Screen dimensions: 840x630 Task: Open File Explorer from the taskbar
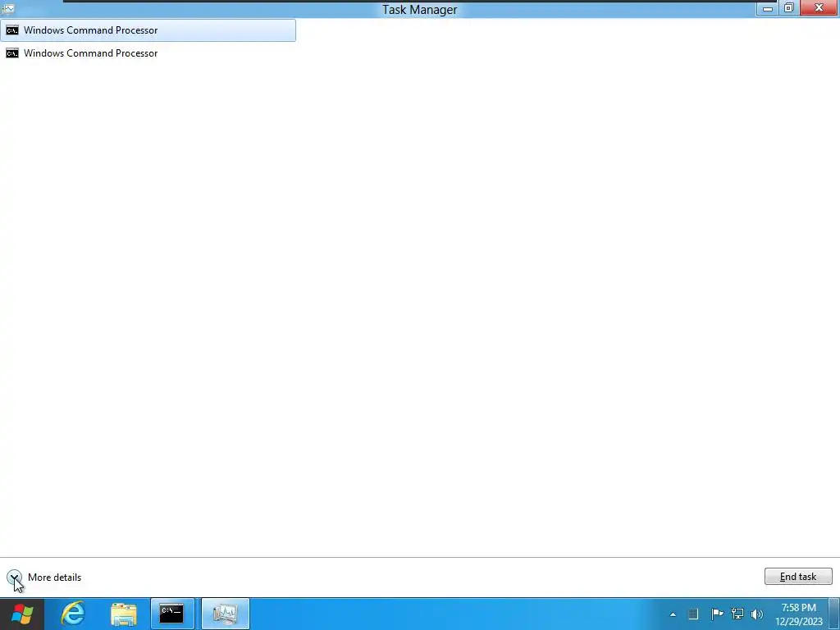coord(124,614)
